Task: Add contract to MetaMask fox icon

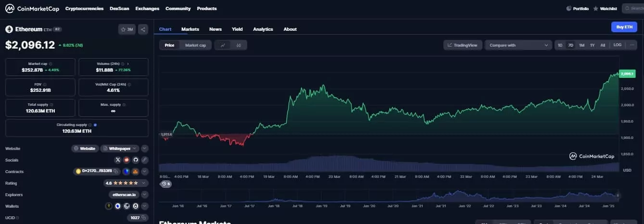Action: coord(136,171)
